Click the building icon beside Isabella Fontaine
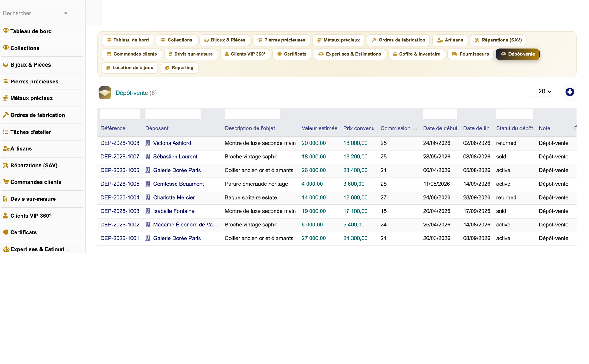589x364 pixels. pyautogui.click(x=148, y=211)
